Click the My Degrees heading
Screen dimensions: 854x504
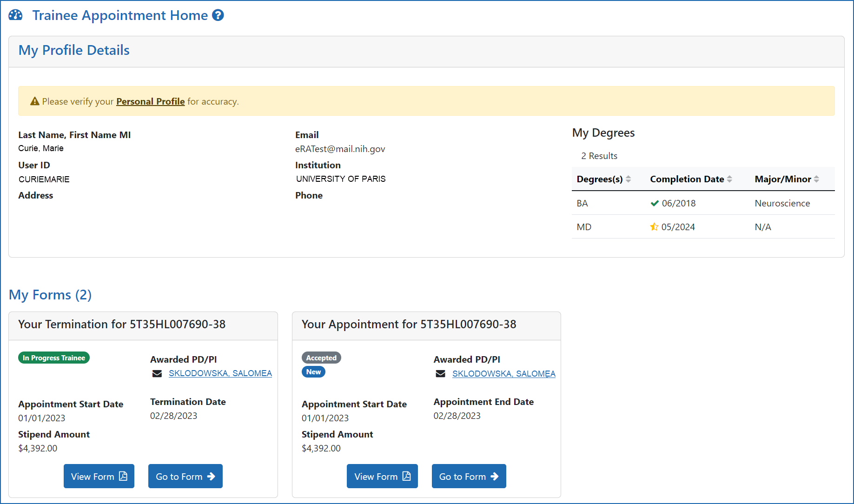point(603,133)
